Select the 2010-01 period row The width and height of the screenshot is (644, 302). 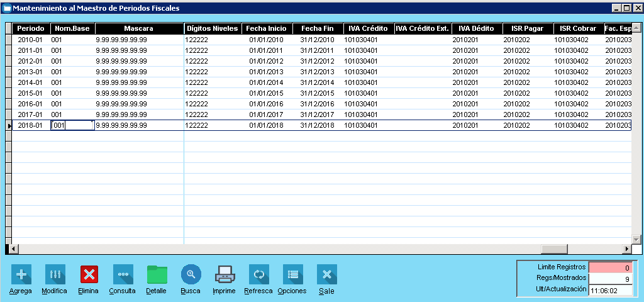tap(30, 40)
